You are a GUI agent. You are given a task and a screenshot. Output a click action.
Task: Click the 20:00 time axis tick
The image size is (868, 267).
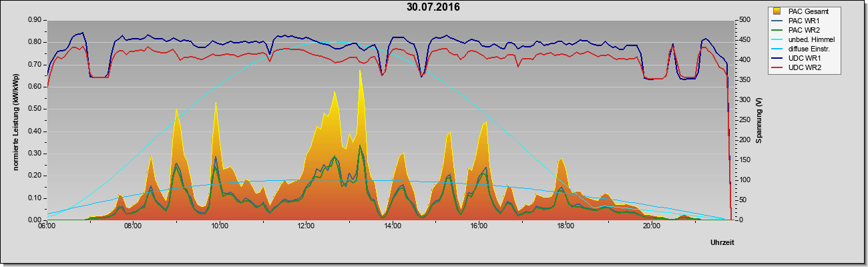click(652, 226)
